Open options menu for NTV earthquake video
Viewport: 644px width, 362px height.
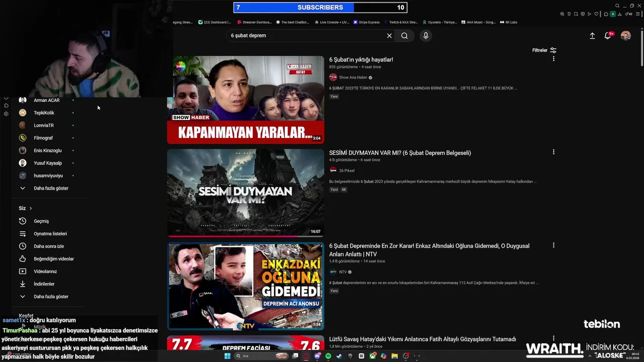click(553, 245)
